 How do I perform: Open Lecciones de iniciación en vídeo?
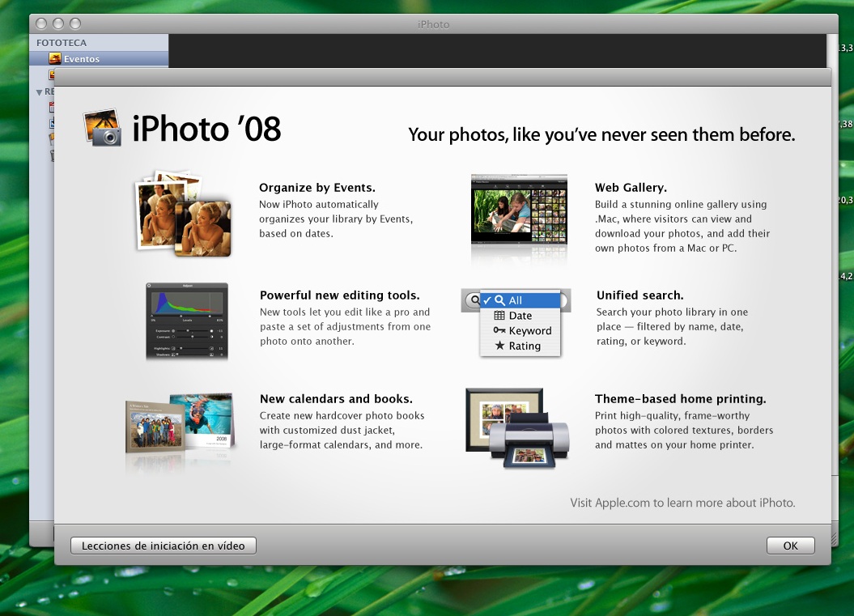coord(164,546)
